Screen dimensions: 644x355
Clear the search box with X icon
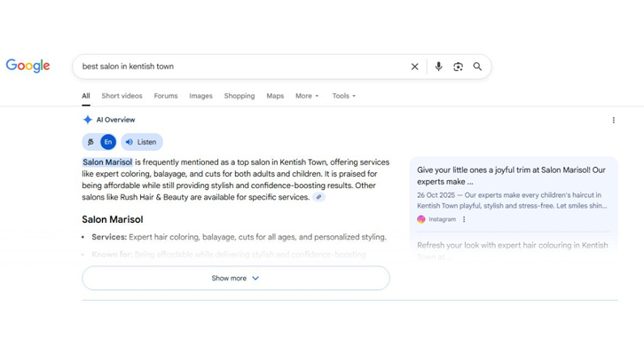pos(415,67)
